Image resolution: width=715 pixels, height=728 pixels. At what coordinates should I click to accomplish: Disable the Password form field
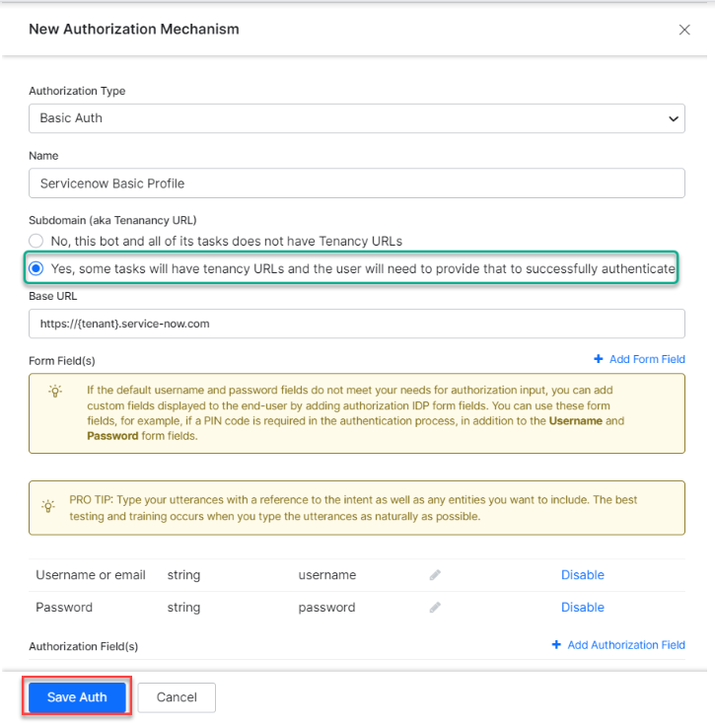click(582, 608)
